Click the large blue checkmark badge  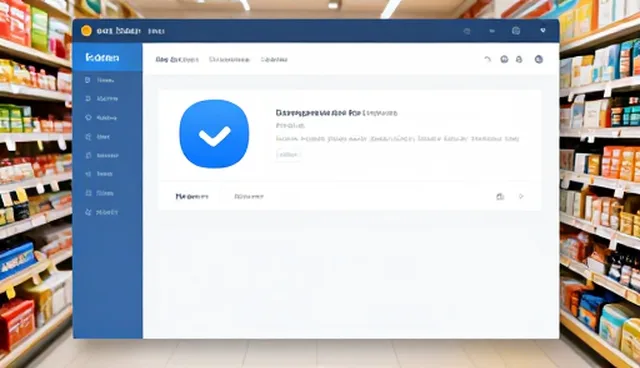(x=214, y=134)
